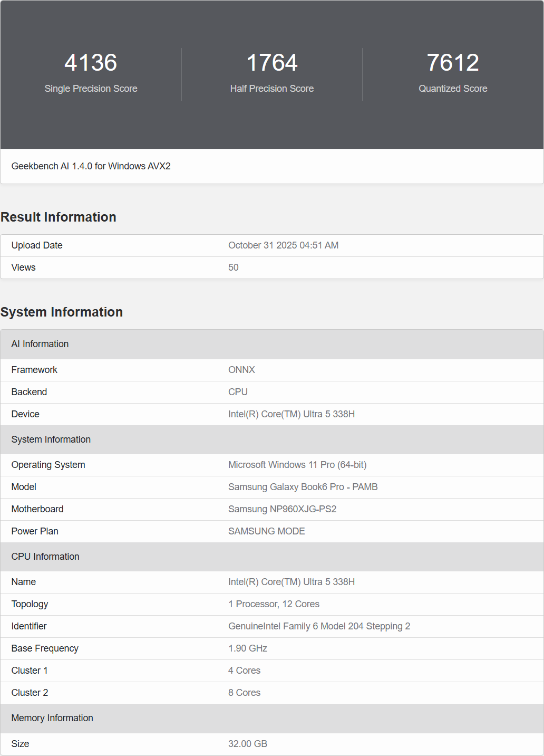Click the Samsung Galaxy Book6 Pro model entry
Screen dimensions: 544x756
tap(303, 487)
